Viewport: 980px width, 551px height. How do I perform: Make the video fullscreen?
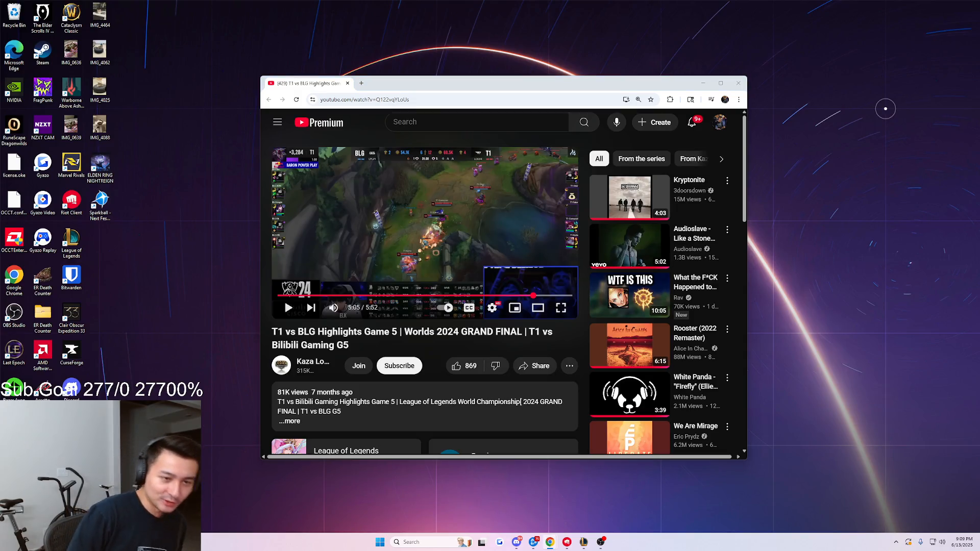[x=561, y=308]
